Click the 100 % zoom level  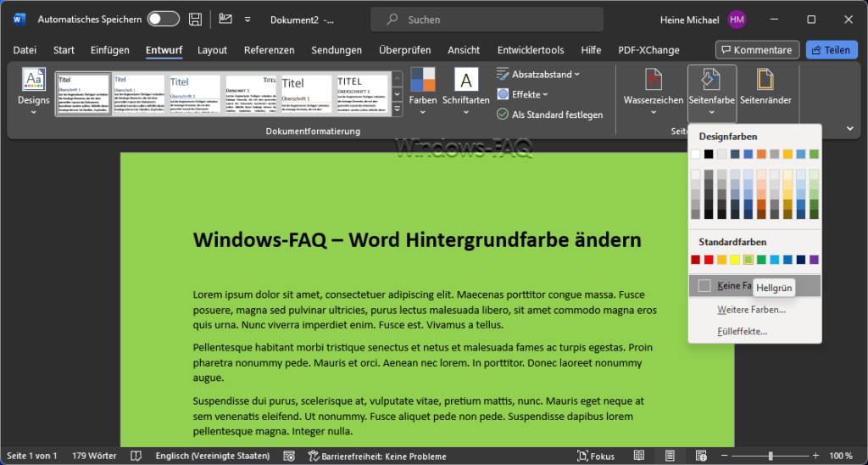tap(841, 457)
